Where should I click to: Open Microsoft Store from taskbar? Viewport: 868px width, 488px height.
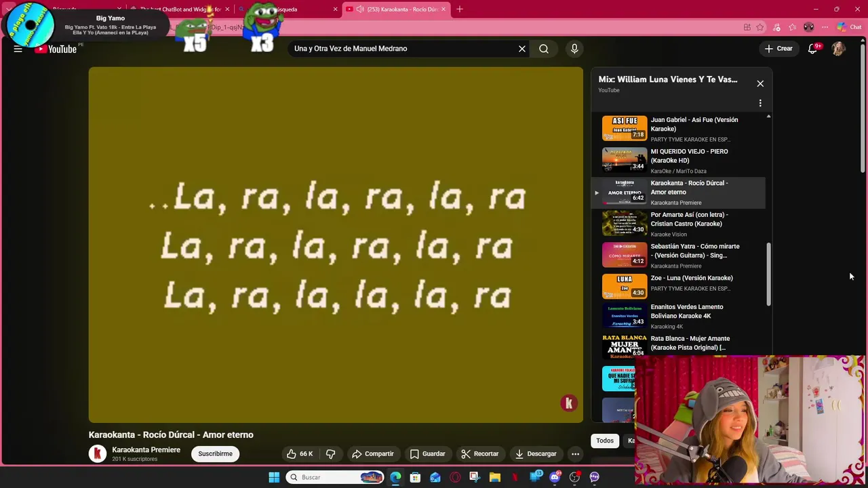[415, 477]
